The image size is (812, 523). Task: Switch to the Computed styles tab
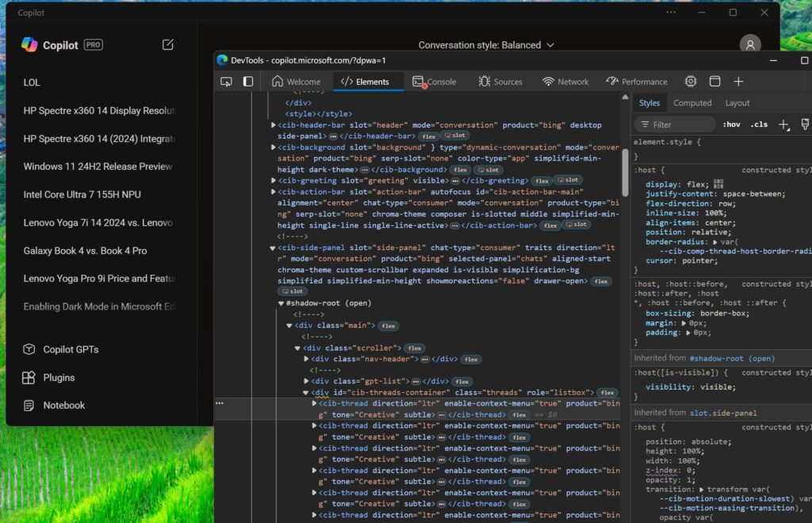(x=692, y=103)
